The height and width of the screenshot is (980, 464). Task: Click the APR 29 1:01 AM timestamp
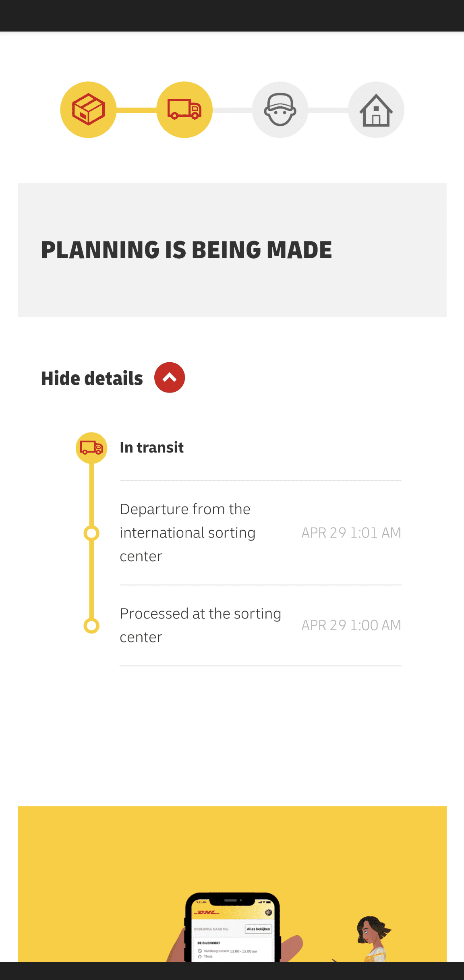(x=351, y=533)
